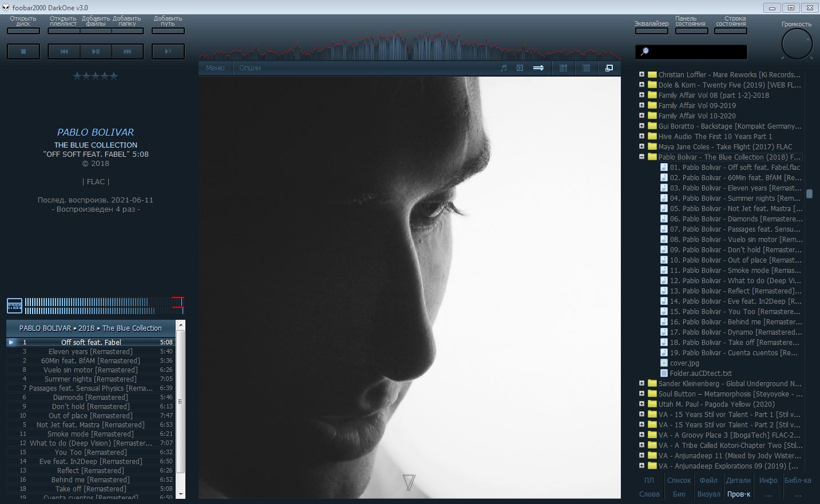Click the triangle logo under the cover art
Viewport: 820px width, 504px height.
[409, 482]
